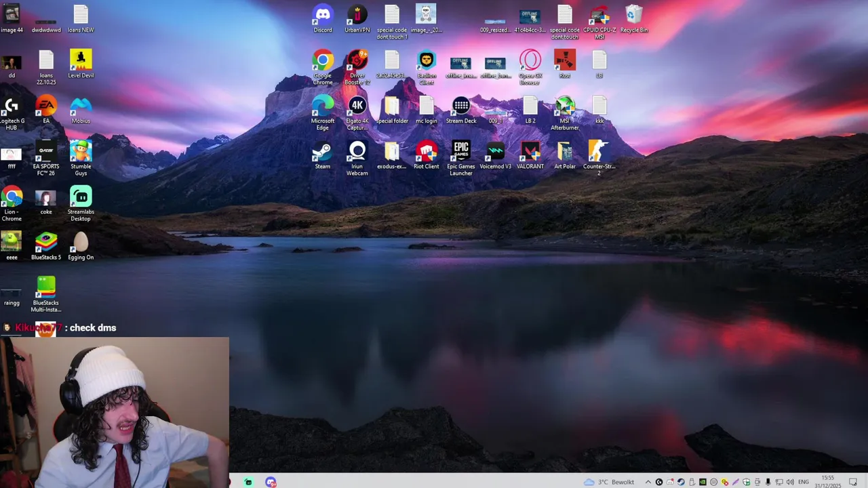
Task: Open the Stream Deck app
Action: point(461,109)
